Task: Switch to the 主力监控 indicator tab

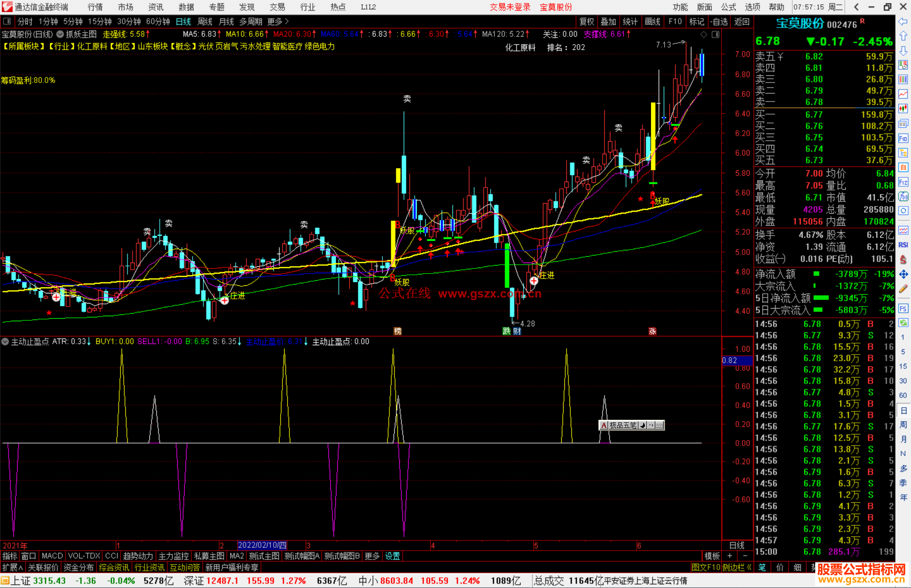Action: tap(173, 556)
